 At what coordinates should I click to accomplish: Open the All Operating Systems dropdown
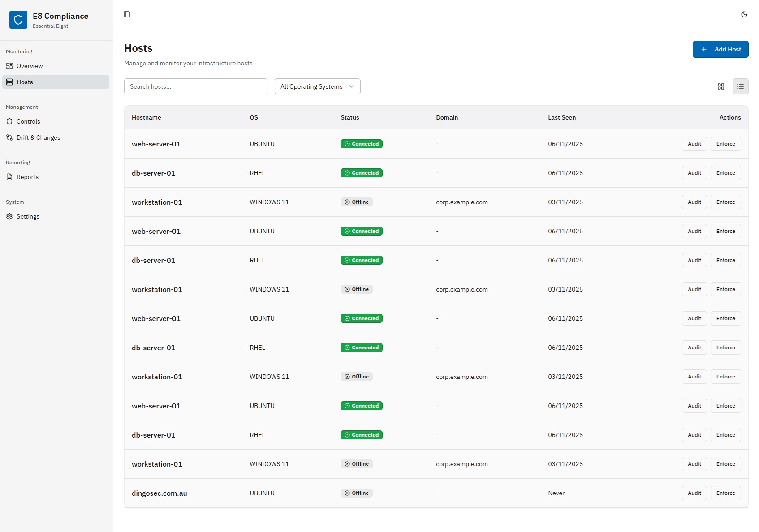pyautogui.click(x=317, y=86)
